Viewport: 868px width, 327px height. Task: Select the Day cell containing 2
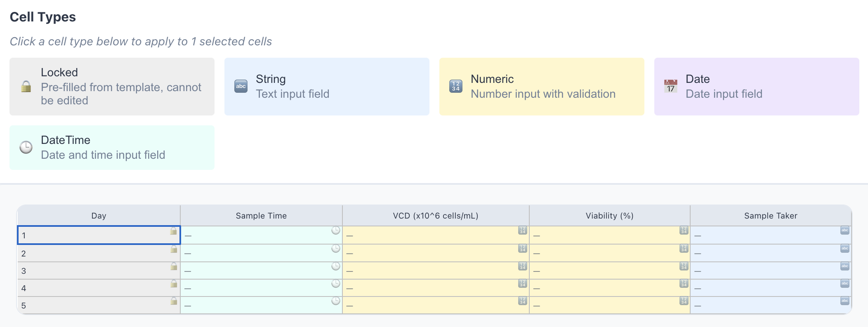[x=99, y=253]
